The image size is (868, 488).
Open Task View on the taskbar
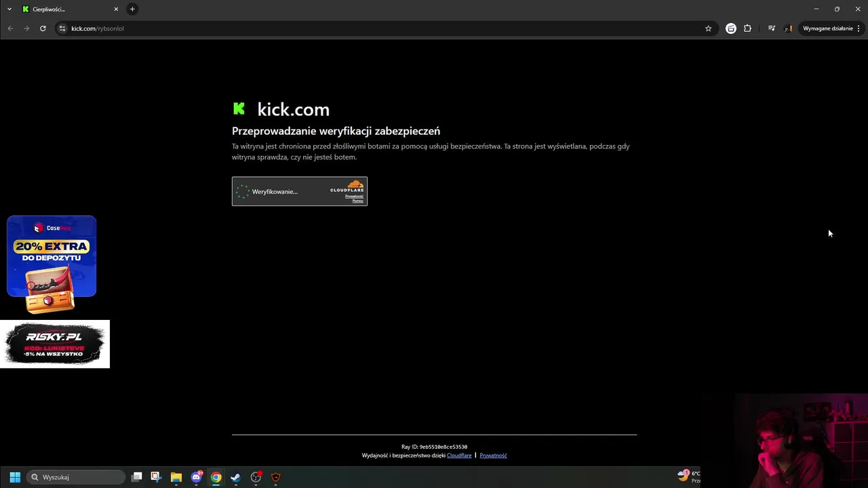point(136,477)
